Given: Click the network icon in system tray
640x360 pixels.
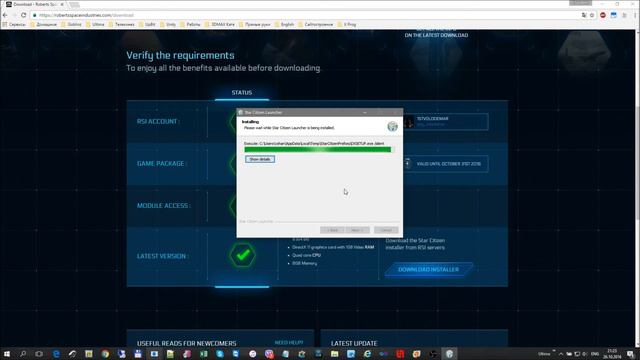Looking at the screenshot, I should (577, 354).
